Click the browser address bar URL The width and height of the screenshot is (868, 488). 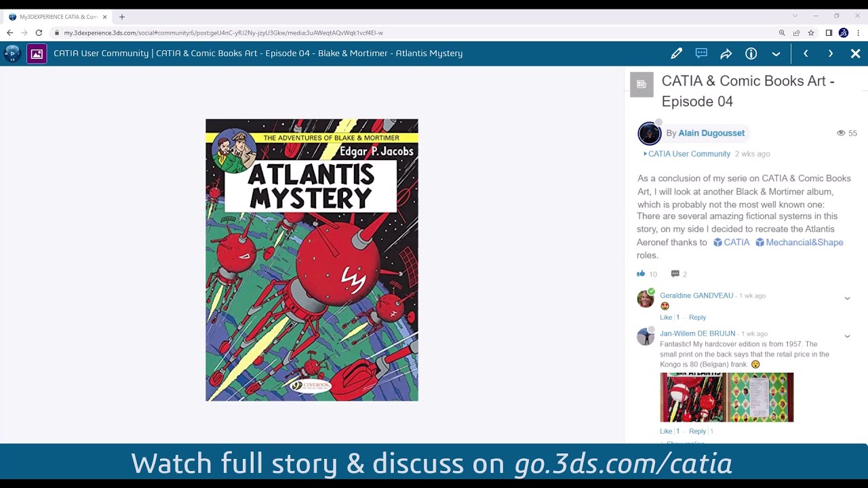[x=224, y=33]
